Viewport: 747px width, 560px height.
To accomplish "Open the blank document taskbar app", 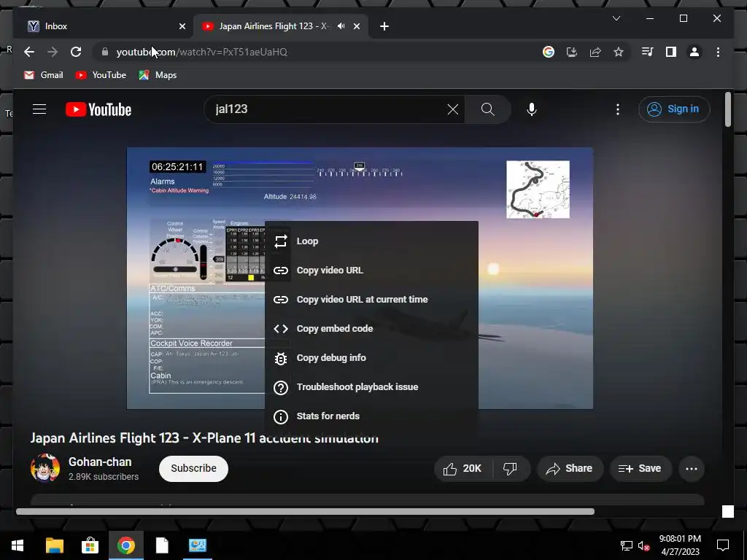I will pyautogui.click(x=162, y=545).
